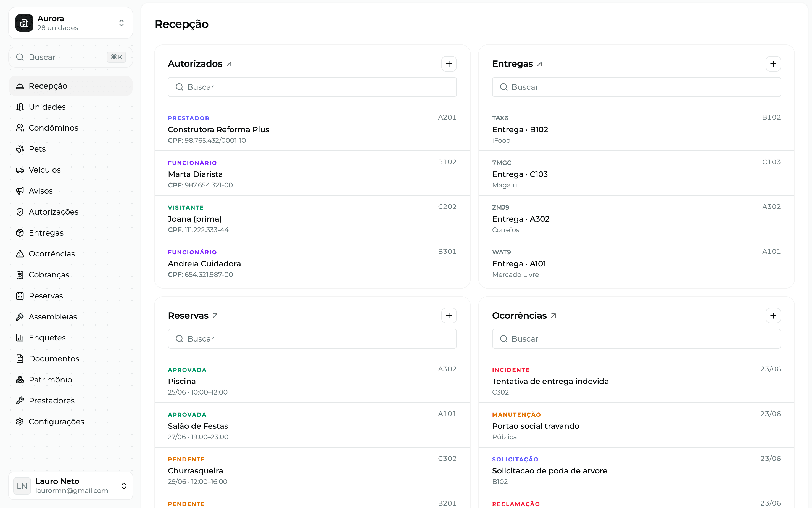Open Documentos via the file icon

[20, 359]
